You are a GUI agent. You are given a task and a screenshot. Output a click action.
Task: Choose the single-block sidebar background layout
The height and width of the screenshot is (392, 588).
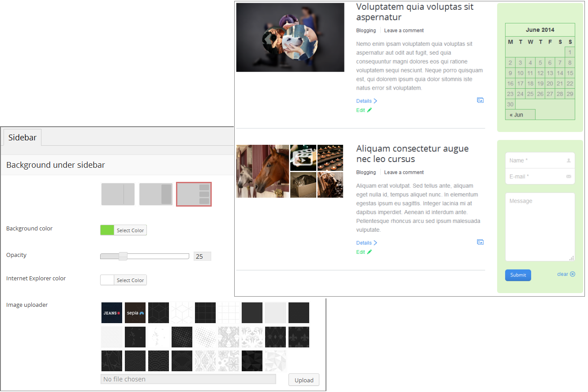(x=156, y=194)
